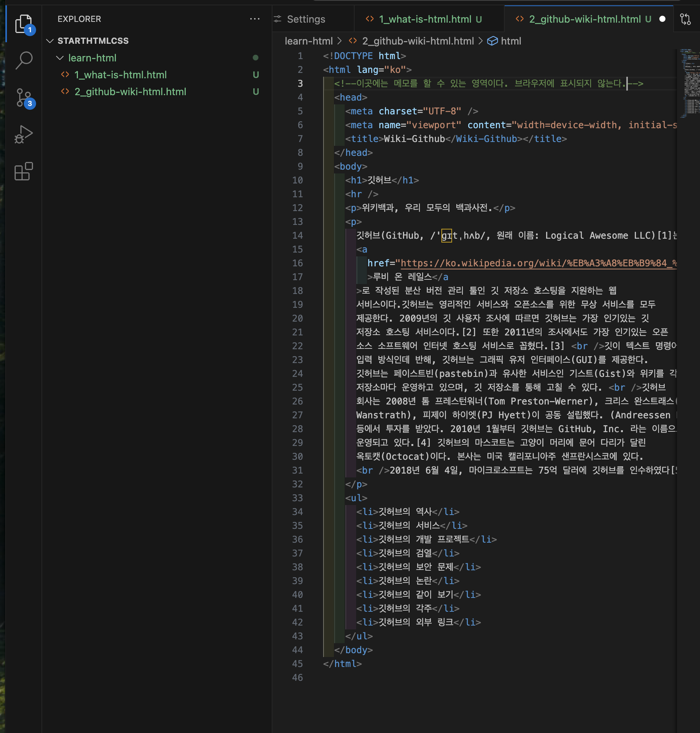The image size is (700, 733).
Task: Click the meta viewport line
Action: pos(511,125)
